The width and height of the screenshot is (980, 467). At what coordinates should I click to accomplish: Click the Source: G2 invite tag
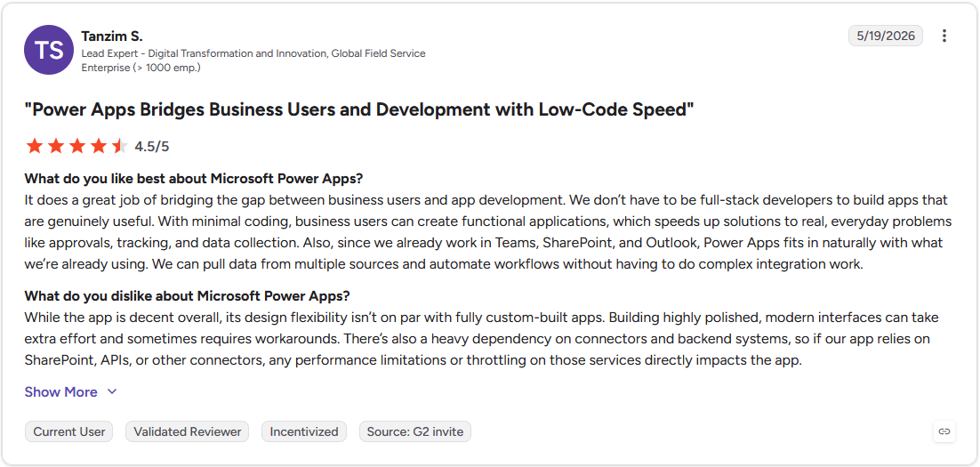pyautogui.click(x=415, y=431)
